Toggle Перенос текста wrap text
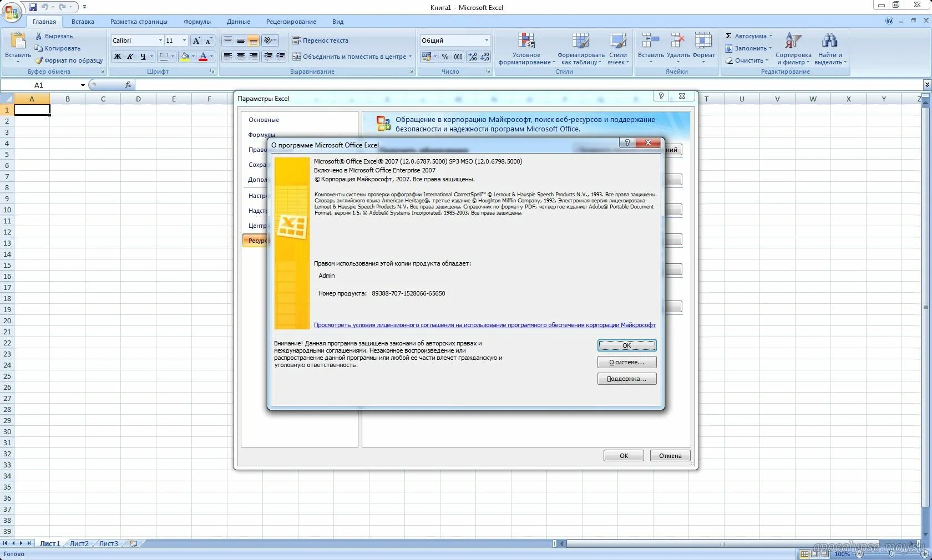This screenshot has width=932, height=560. tap(321, 40)
